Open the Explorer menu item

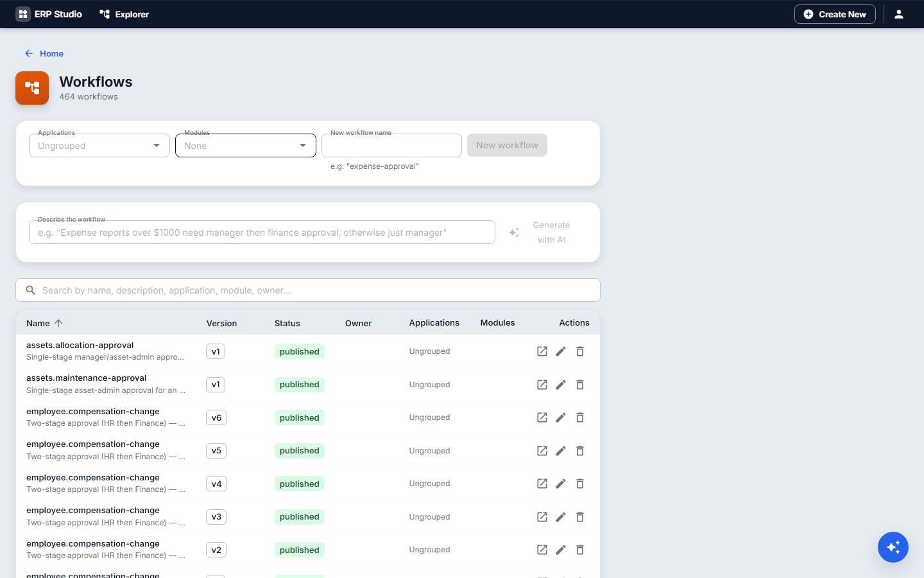pyautogui.click(x=124, y=14)
